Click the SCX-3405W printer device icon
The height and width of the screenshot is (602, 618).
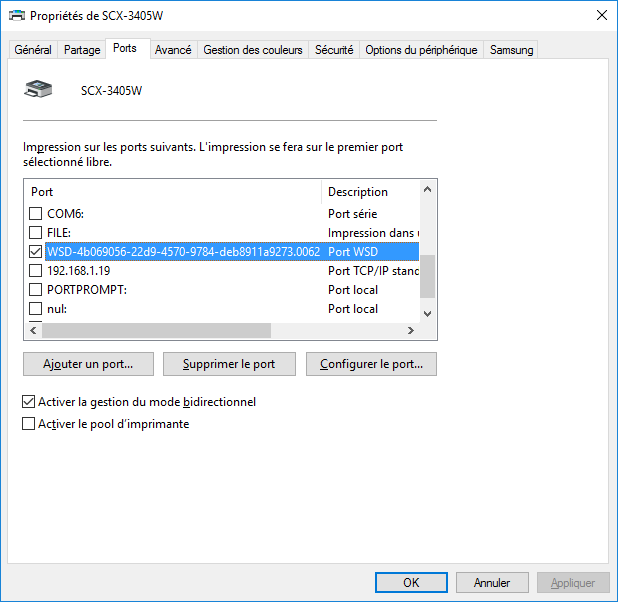pyautogui.click(x=38, y=89)
